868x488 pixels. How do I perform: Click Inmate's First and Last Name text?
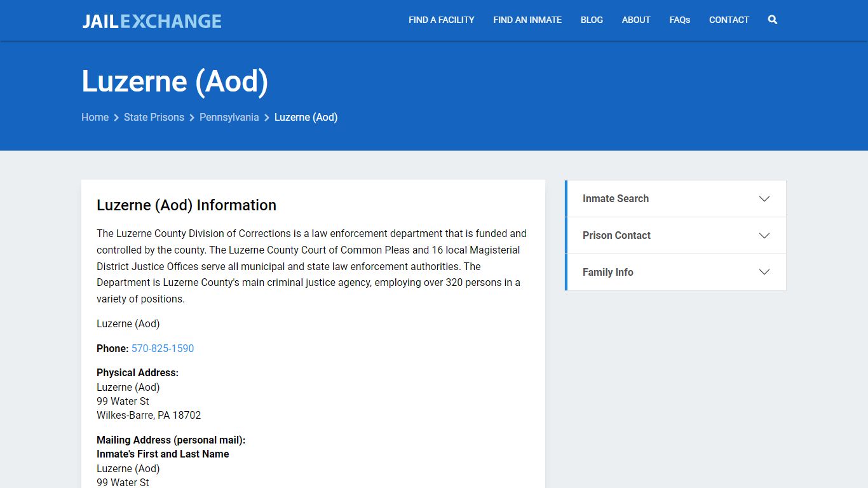point(163,454)
